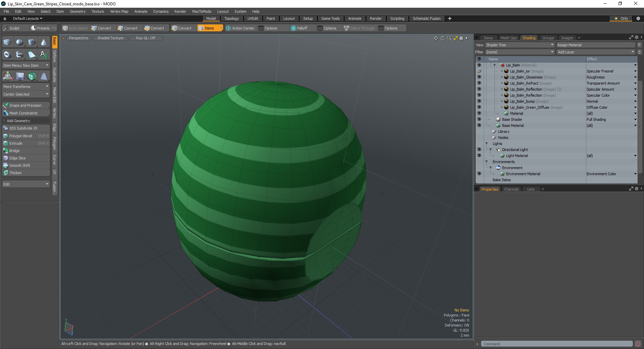Reset the viewport rotation icon

[x=442, y=38]
